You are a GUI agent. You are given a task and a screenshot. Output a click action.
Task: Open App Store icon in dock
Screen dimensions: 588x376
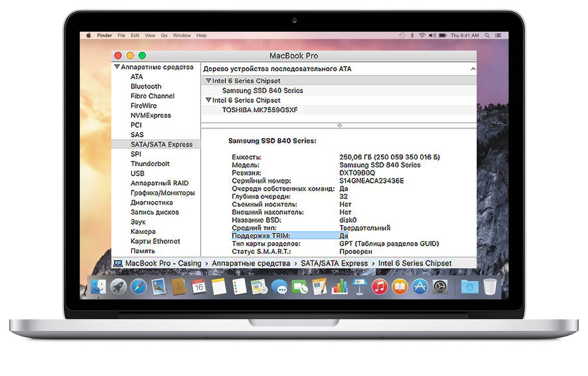420,287
